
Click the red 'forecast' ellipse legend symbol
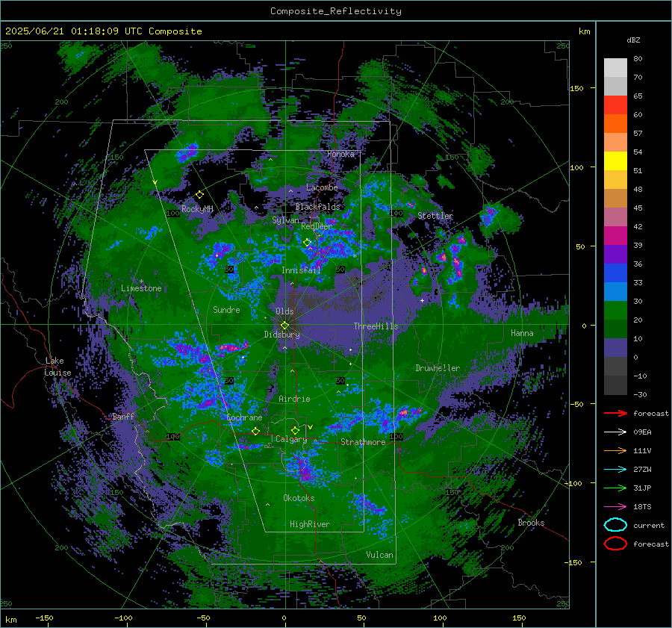[615, 544]
